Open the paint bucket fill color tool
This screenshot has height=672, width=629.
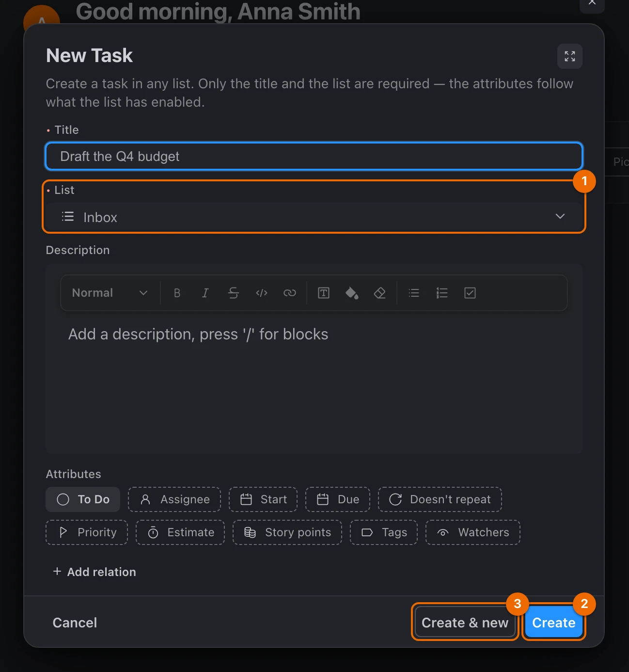[x=351, y=293]
